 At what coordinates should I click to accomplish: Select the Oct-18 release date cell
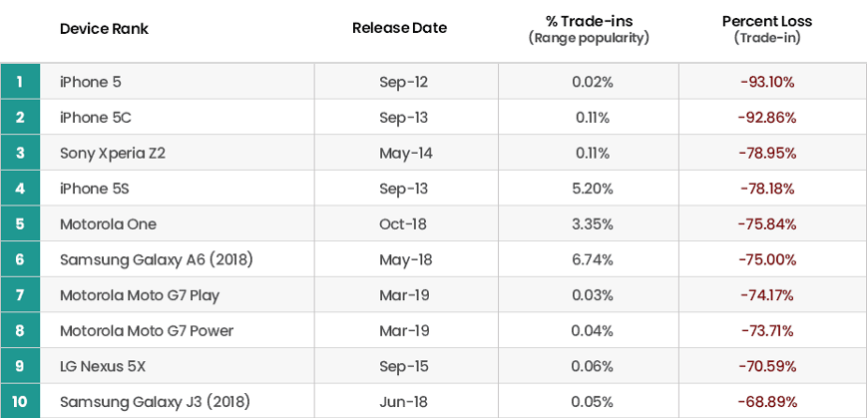(x=403, y=224)
